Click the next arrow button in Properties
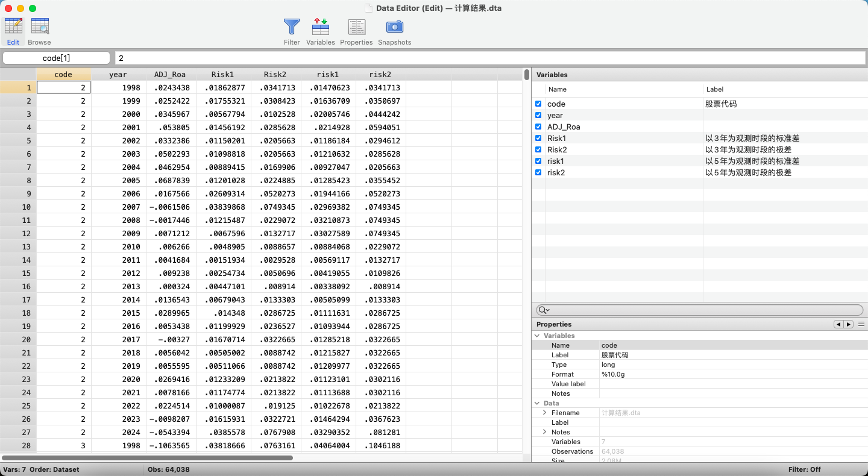This screenshot has height=476, width=868. [x=849, y=324]
